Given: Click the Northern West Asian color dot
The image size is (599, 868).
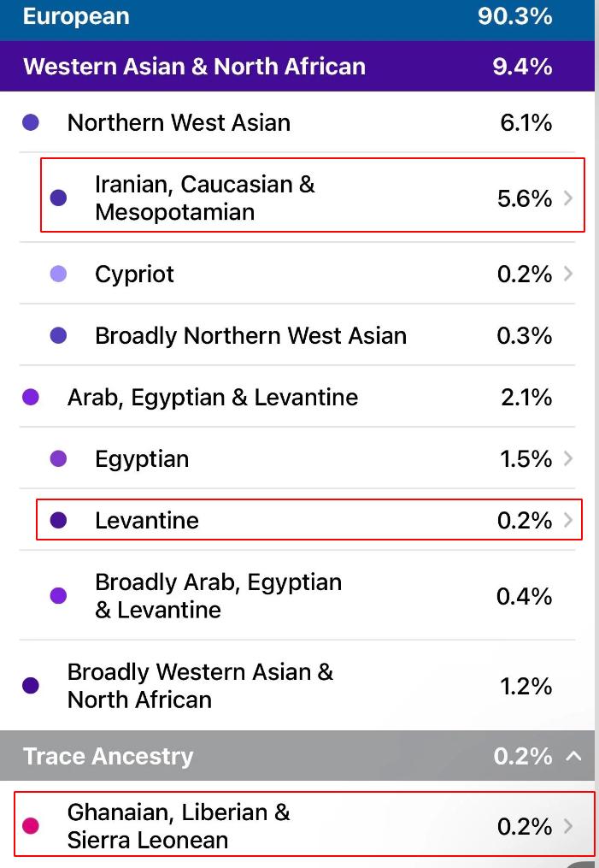Looking at the screenshot, I should coord(31,123).
